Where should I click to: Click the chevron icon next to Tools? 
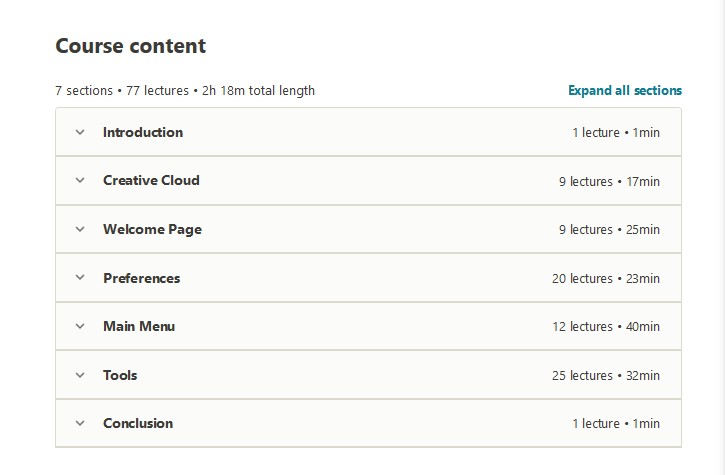pyautogui.click(x=80, y=375)
